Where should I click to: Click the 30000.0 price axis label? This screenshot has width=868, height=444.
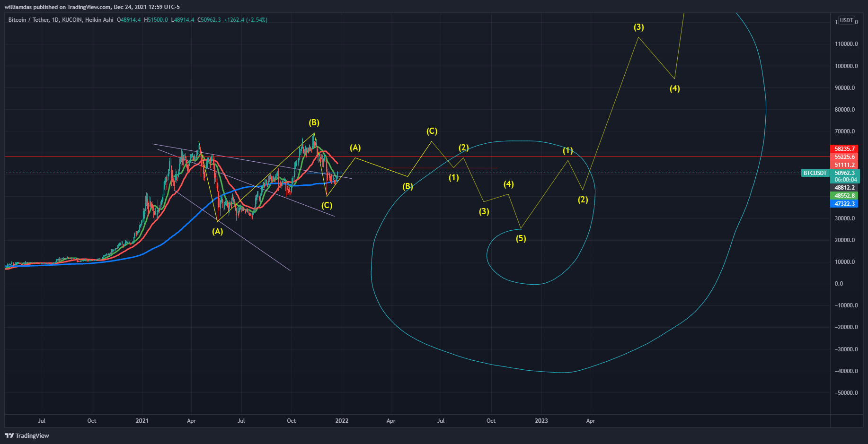pyautogui.click(x=845, y=218)
